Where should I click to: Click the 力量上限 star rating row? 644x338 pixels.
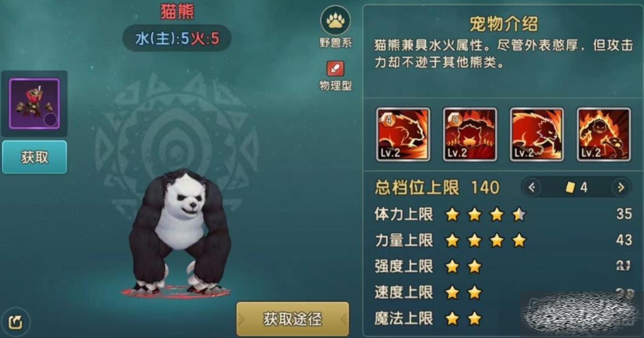(503, 240)
